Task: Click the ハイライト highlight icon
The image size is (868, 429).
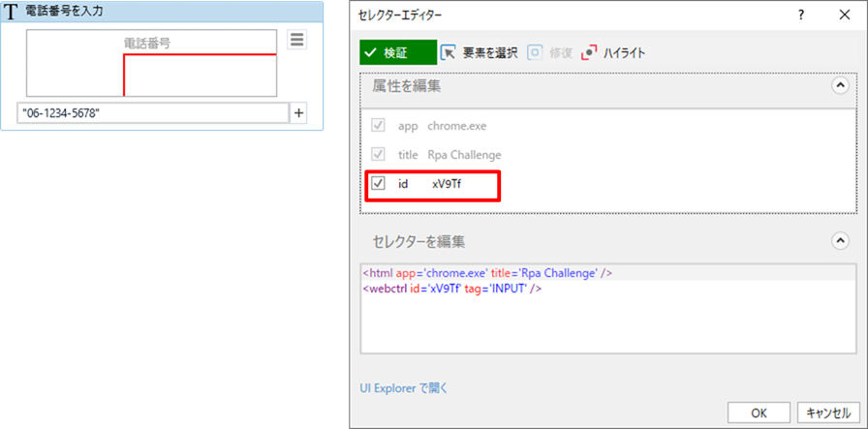Action: pyautogui.click(x=589, y=53)
